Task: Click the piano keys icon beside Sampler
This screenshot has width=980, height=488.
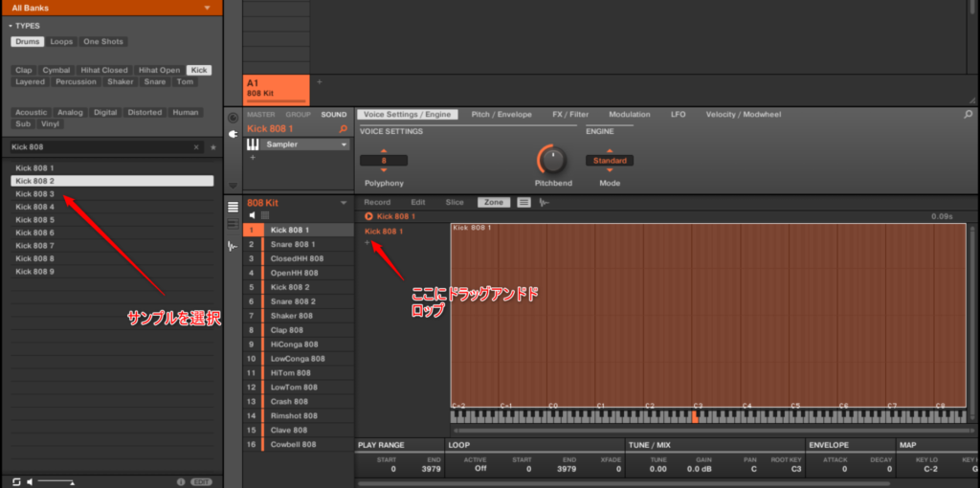Action: (253, 144)
